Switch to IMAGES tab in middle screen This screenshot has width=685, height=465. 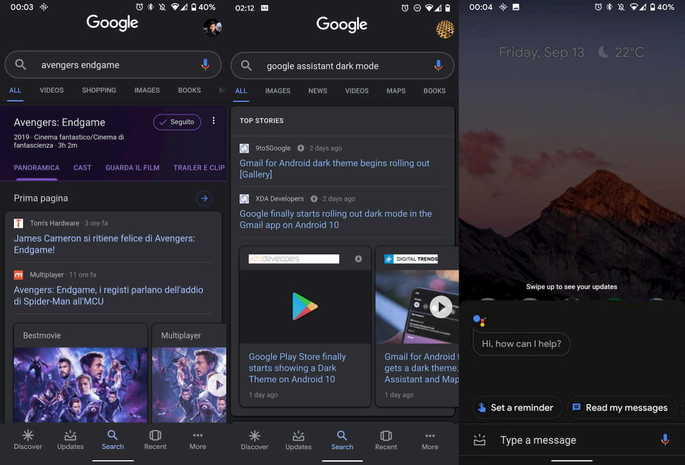(x=277, y=91)
